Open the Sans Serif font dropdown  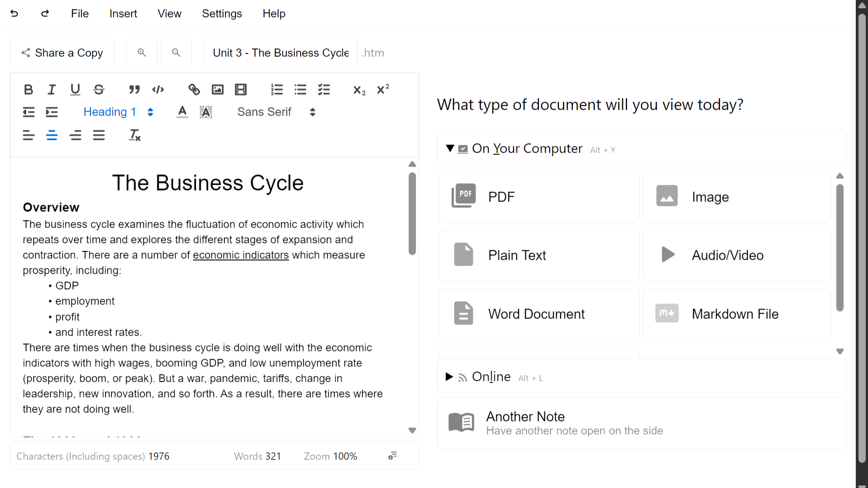point(276,112)
